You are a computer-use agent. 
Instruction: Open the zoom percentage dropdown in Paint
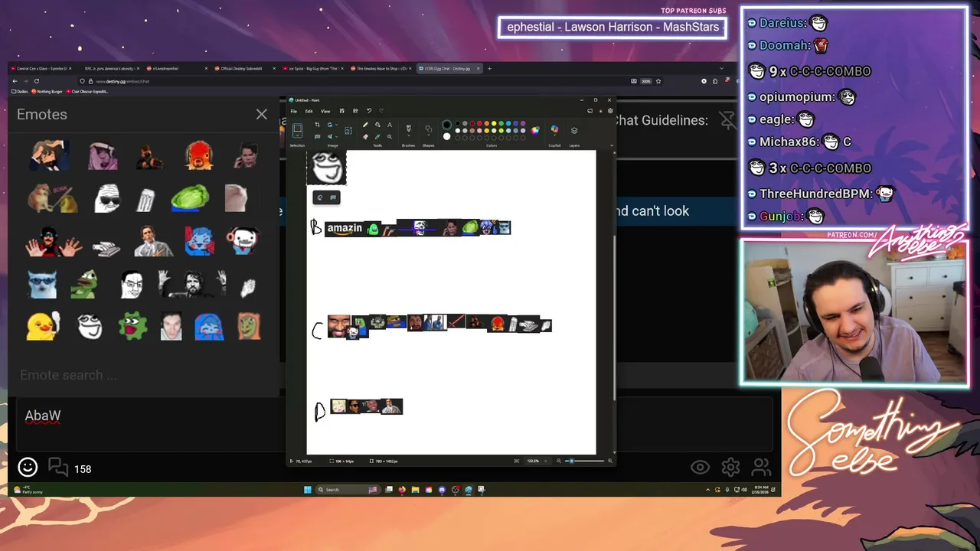click(x=545, y=461)
